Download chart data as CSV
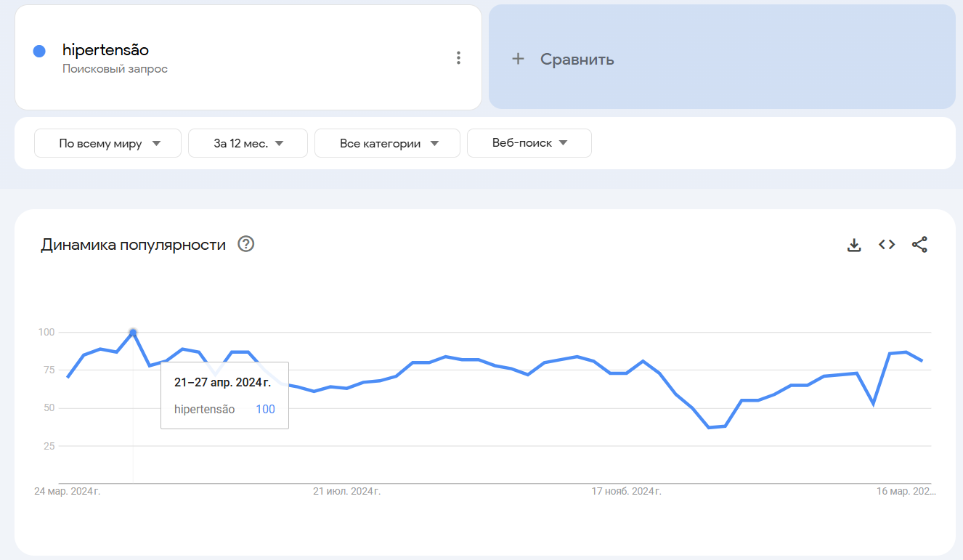Image resolution: width=963 pixels, height=560 pixels. [854, 245]
